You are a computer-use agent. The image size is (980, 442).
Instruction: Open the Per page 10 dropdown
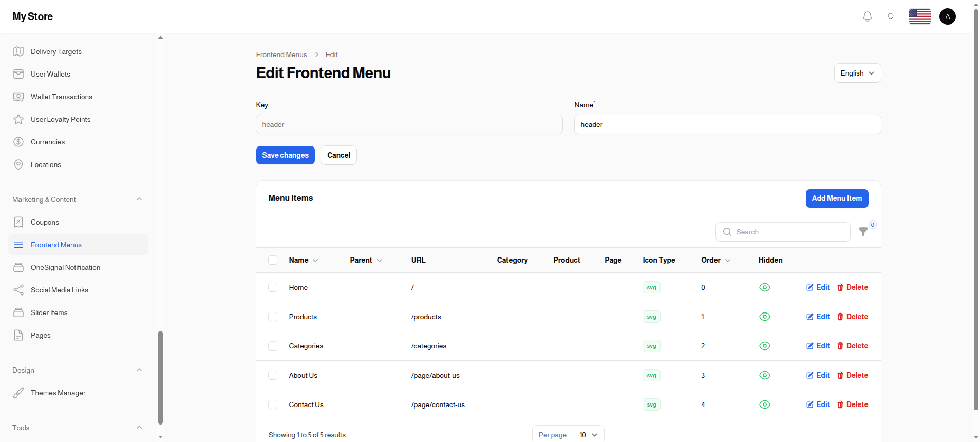click(589, 435)
